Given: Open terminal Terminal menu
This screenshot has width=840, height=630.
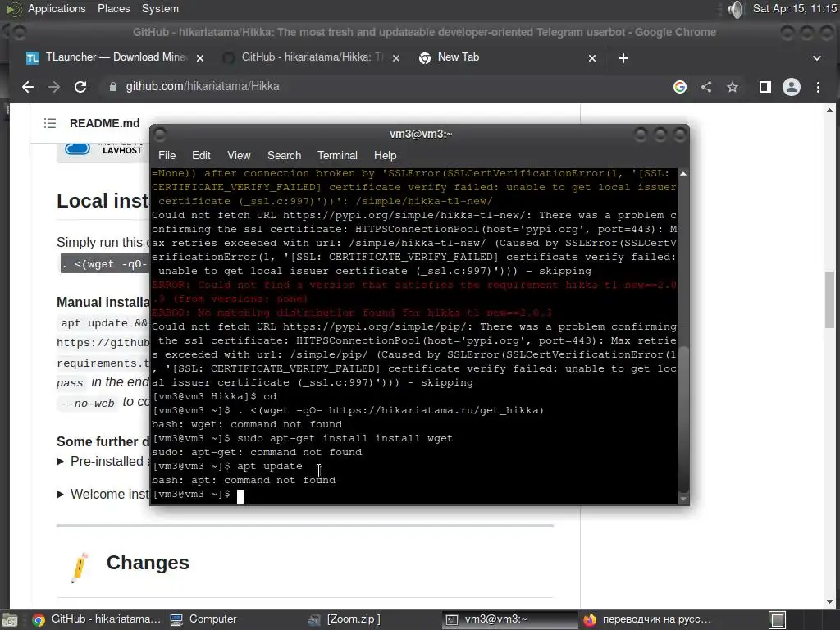Looking at the screenshot, I should point(337,155).
